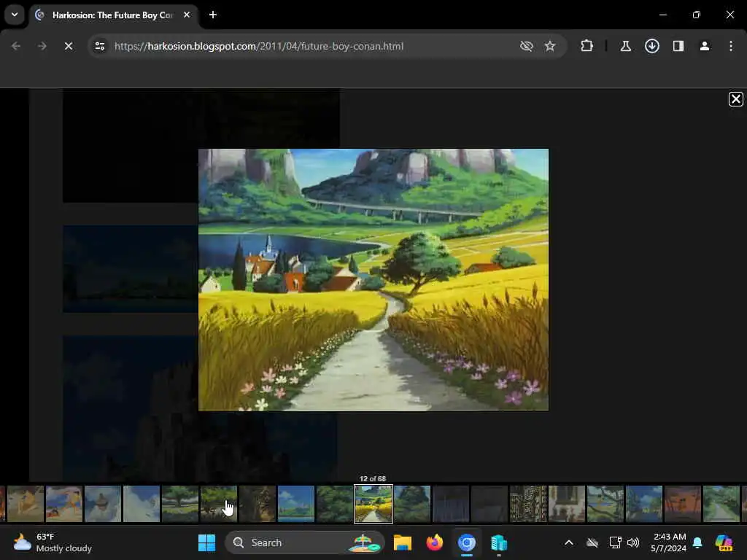Viewport: 747px width, 560px height.
Task: View site information for harkosion.blogspot.com
Action: (100, 46)
